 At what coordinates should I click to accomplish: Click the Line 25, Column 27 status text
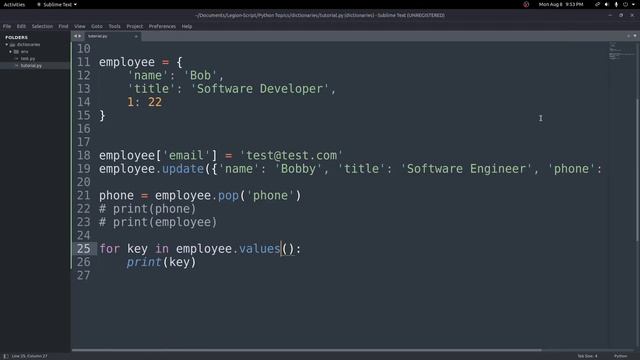(29, 356)
